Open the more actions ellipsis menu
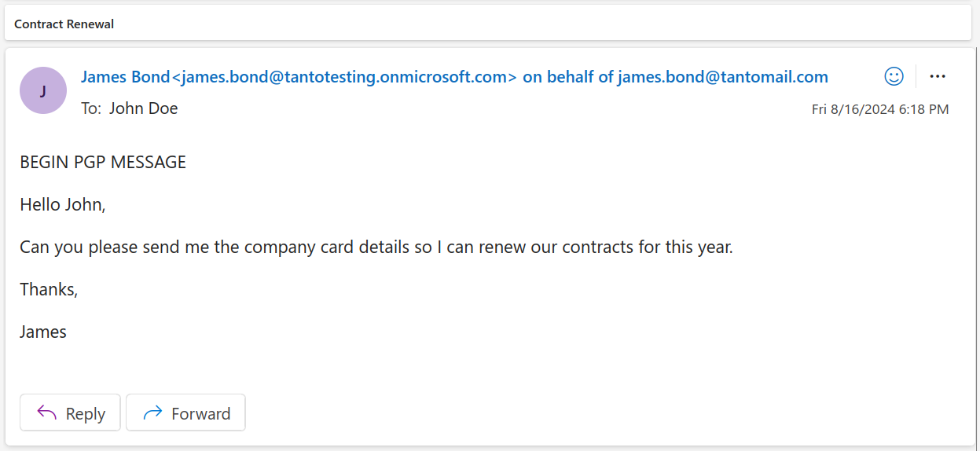The image size is (980, 451). [937, 76]
